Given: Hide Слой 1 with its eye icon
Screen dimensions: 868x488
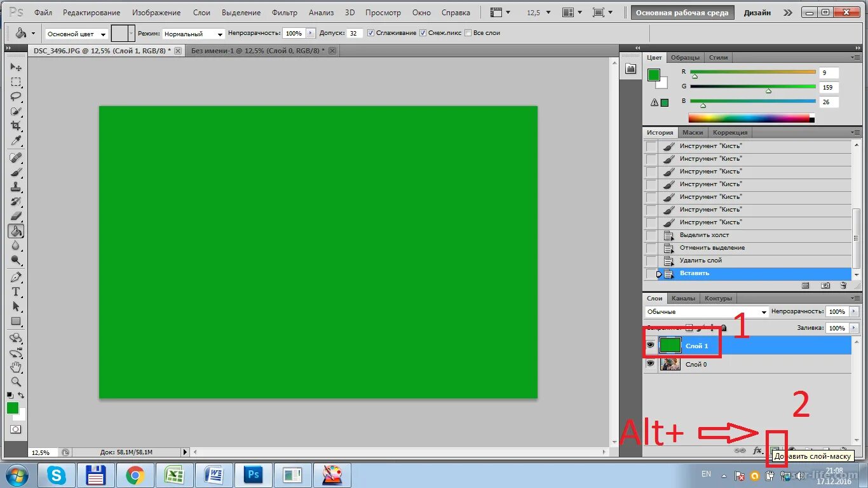Looking at the screenshot, I should click(650, 345).
